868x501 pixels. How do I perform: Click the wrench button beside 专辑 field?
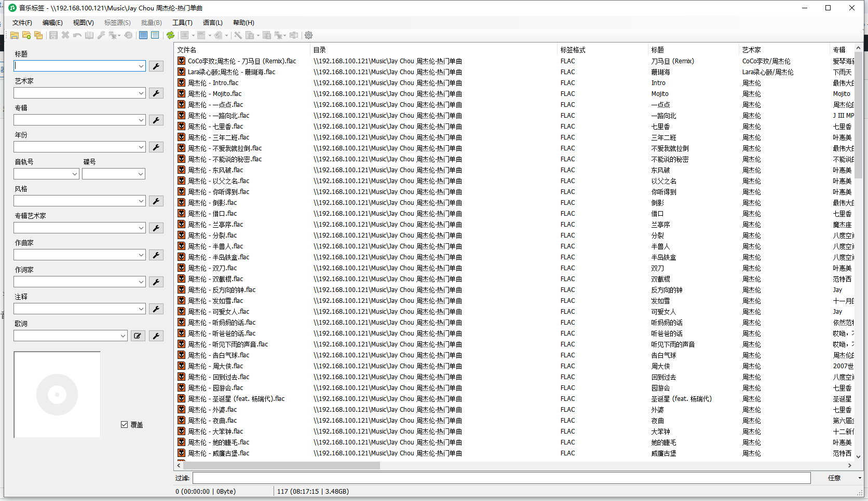[x=156, y=120]
